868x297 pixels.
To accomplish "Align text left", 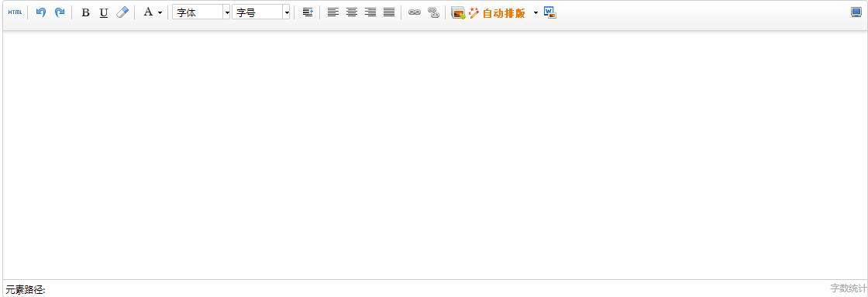I will coord(332,12).
